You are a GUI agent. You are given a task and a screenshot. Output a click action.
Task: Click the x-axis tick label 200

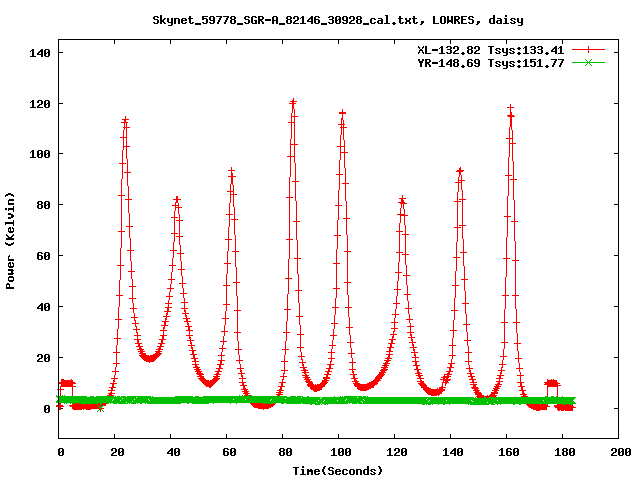(620, 452)
